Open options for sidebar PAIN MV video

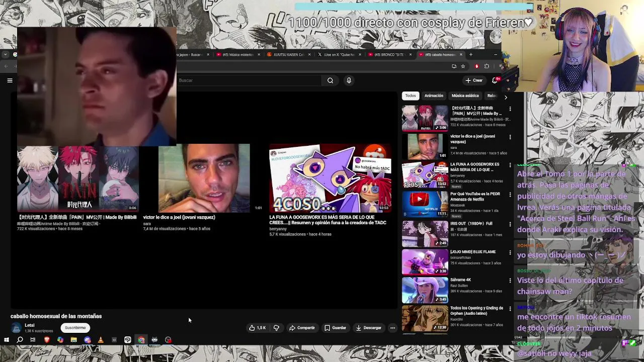510,109
